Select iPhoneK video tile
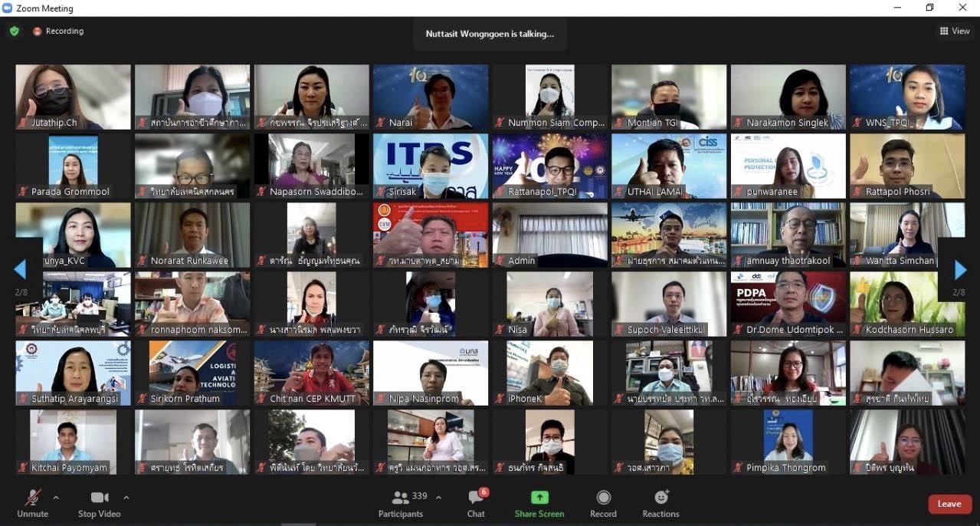Image resolution: width=980 pixels, height=526 pixels. [549, 373]
